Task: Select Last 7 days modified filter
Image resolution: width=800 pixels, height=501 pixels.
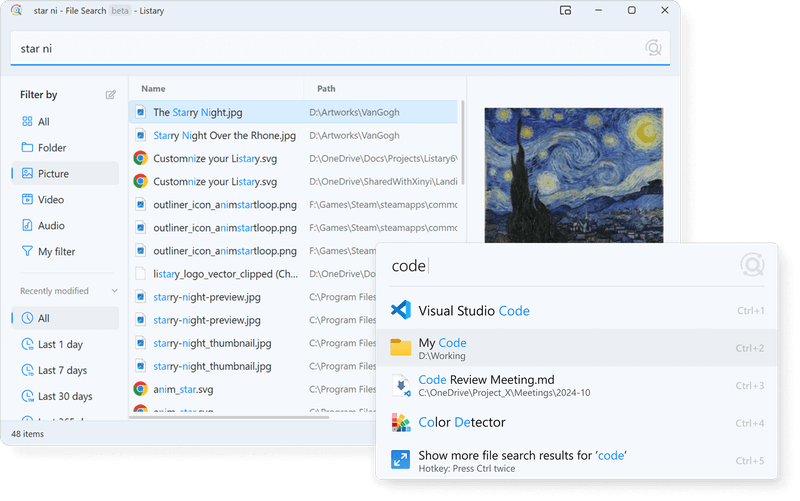Action: coord(62,371)
